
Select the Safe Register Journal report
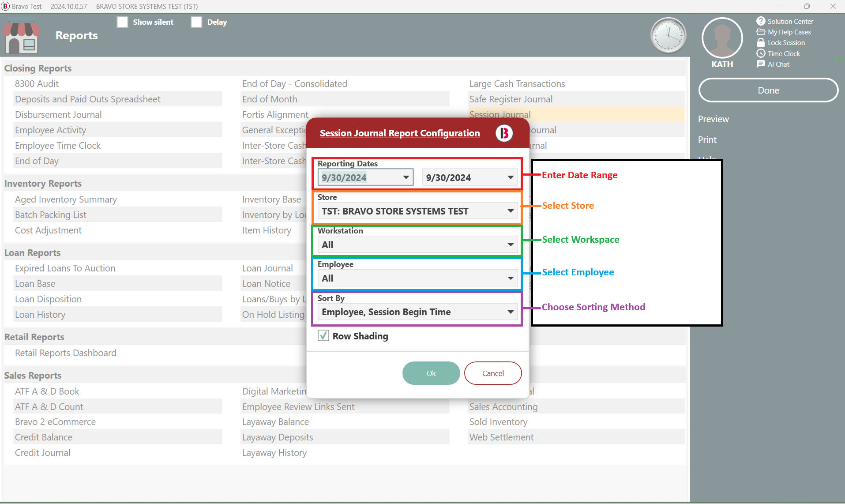pos(511,99)
